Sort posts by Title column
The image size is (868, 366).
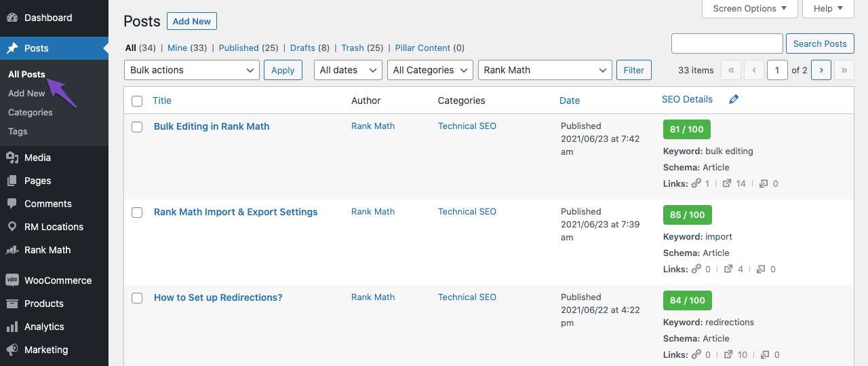[162, 100]
